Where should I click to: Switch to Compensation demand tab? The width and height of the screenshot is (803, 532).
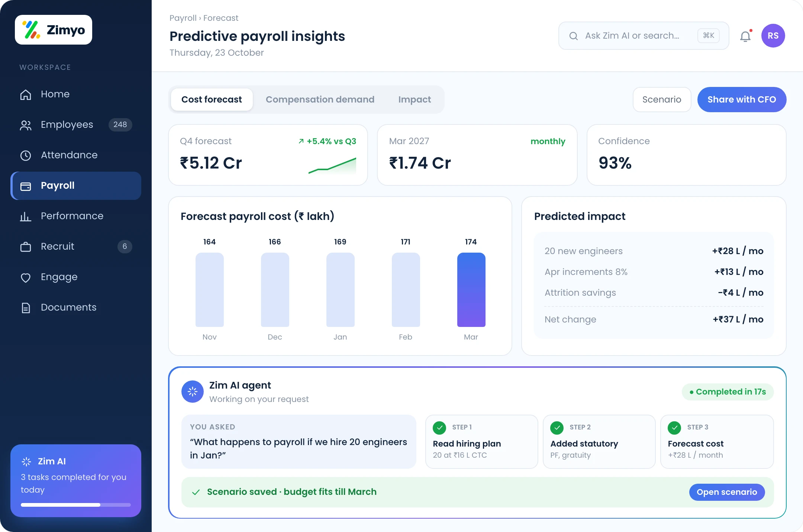pos(320,100)
